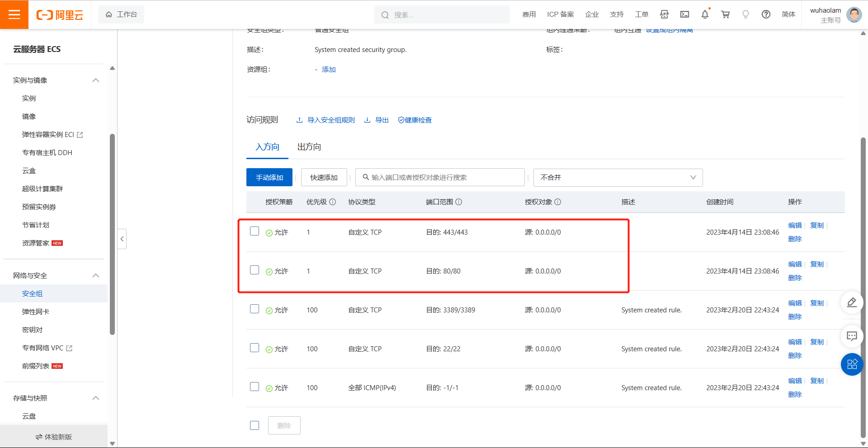Click 删除 for the ICMP(IPv4) rule

[795, 395]
